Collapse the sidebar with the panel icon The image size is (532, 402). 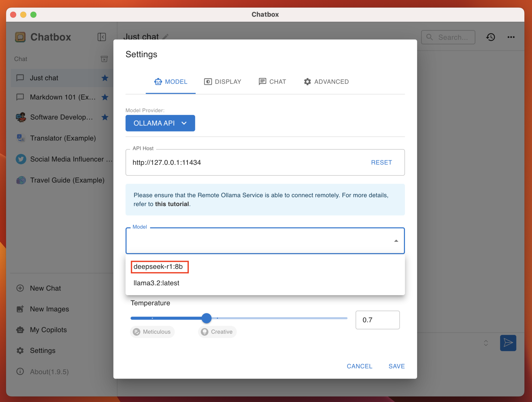tap(102, 37)
